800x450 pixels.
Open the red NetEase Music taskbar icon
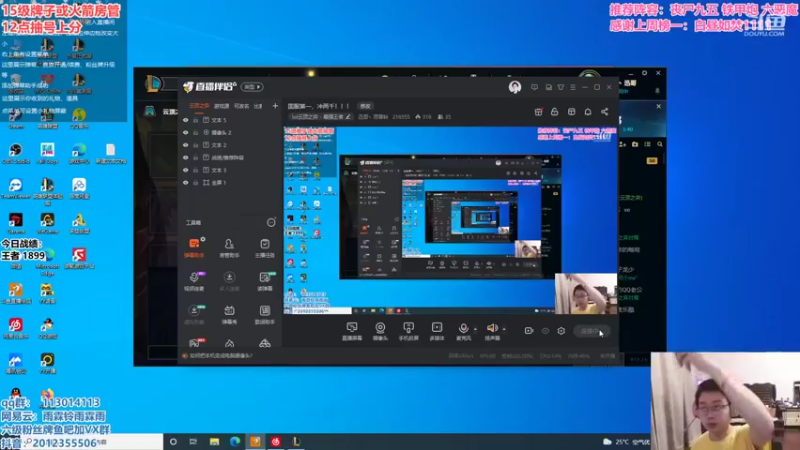276,442
